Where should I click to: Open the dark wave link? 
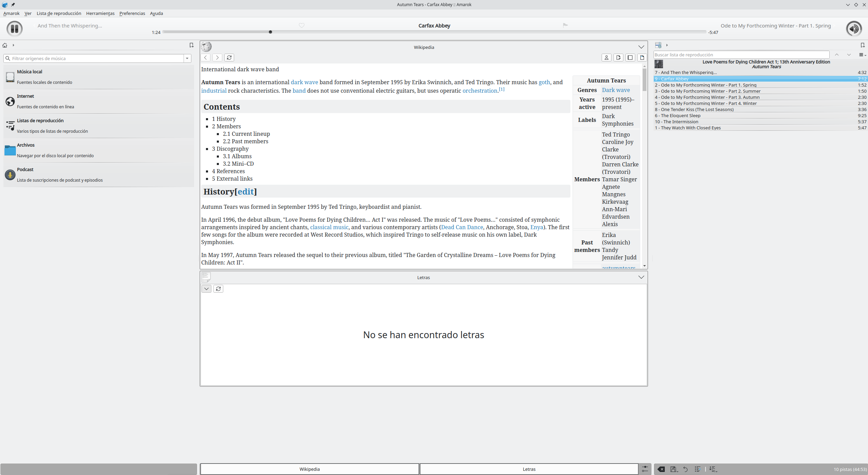[304, 82]
